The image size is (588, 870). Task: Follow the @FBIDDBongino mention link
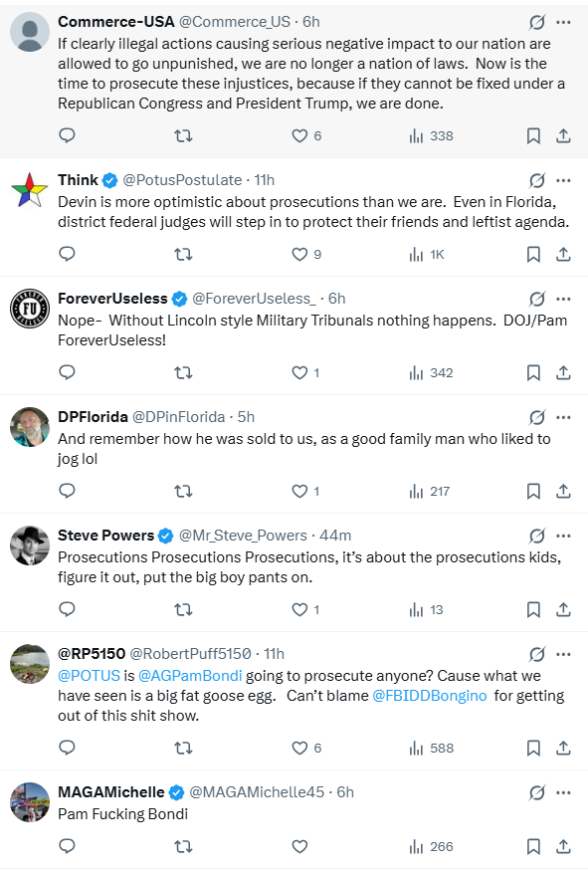pyautogui.click(x=430, y=696)
